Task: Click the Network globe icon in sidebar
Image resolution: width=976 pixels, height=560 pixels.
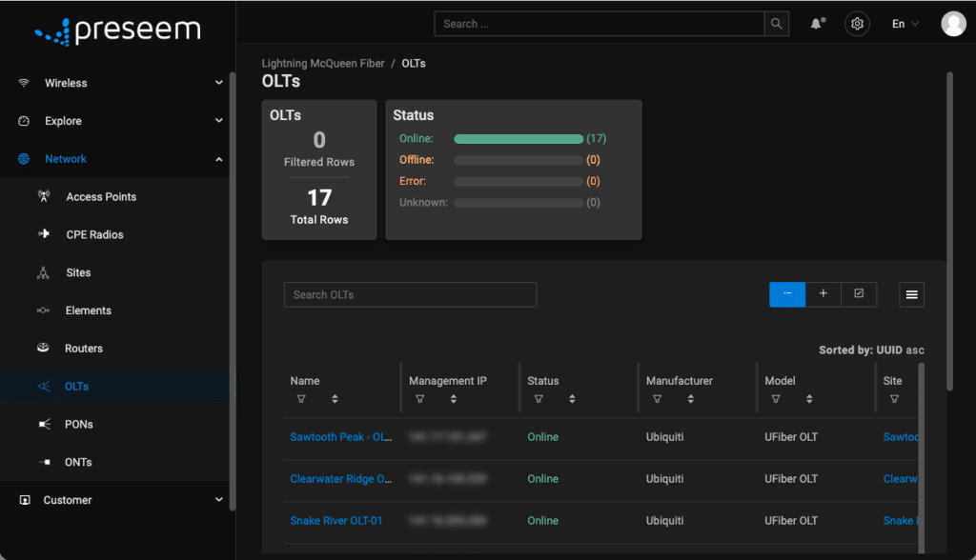Action: click(x=24, y=159)
